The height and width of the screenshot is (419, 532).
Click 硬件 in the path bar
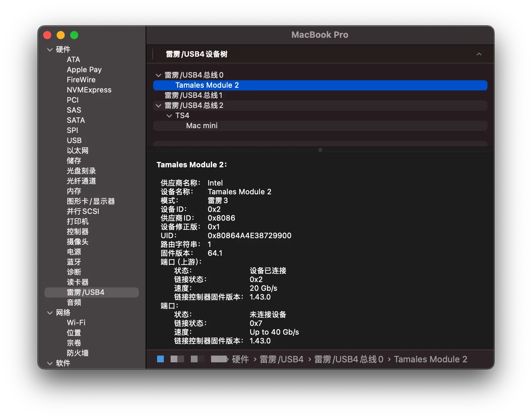click(240, 359)
